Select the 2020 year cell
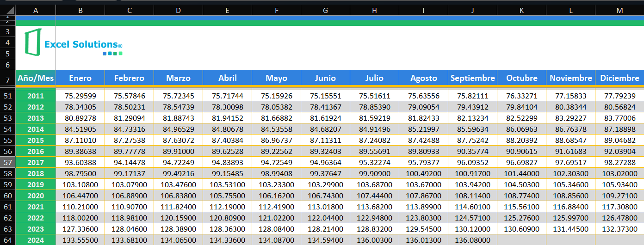Viewport: 644px width, 245px height. (x=36, y=196)
